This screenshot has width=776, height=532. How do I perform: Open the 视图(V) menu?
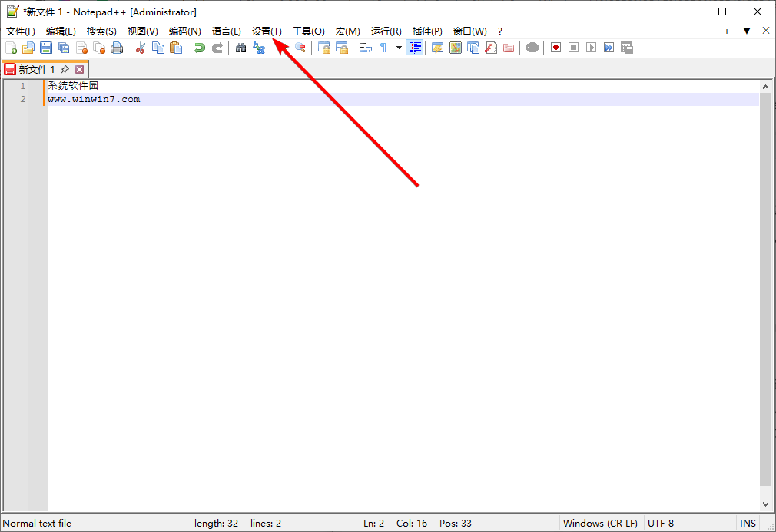(143, 31)
